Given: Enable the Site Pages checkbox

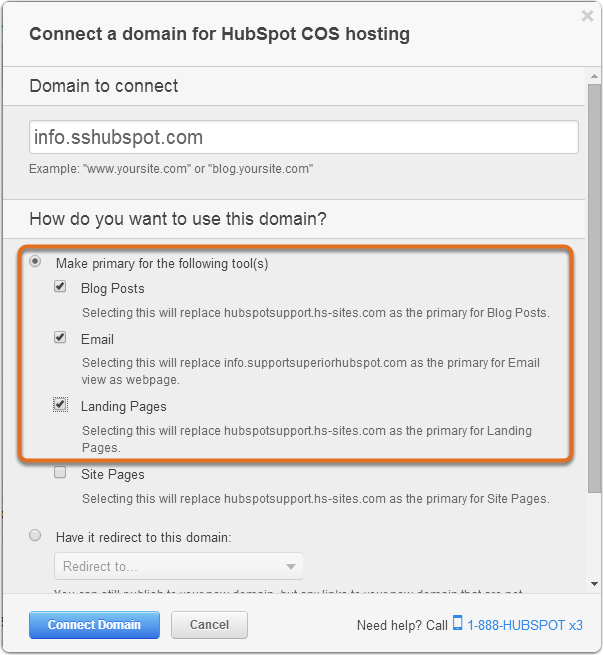Looking at the screenshot, I should click(x=61, y=473).
